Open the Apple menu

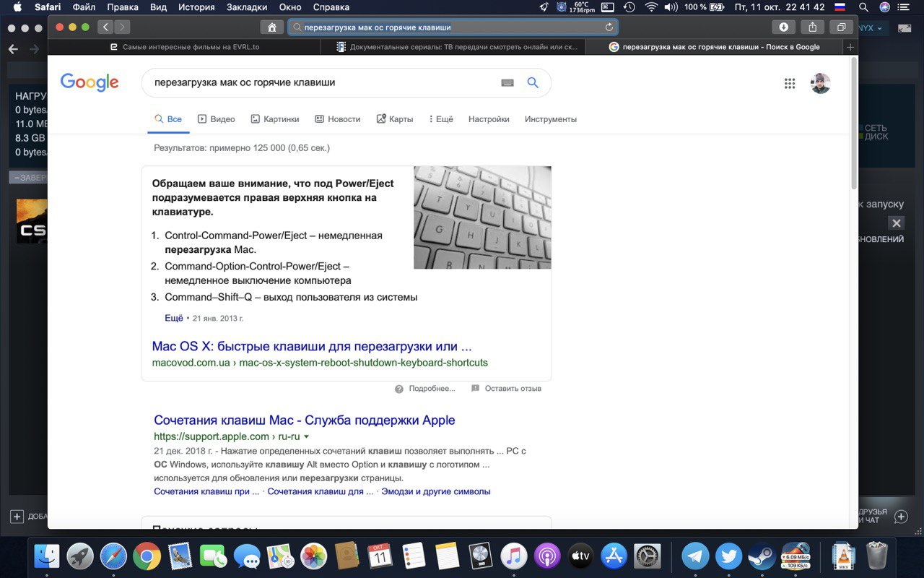[x=17, y=7]
